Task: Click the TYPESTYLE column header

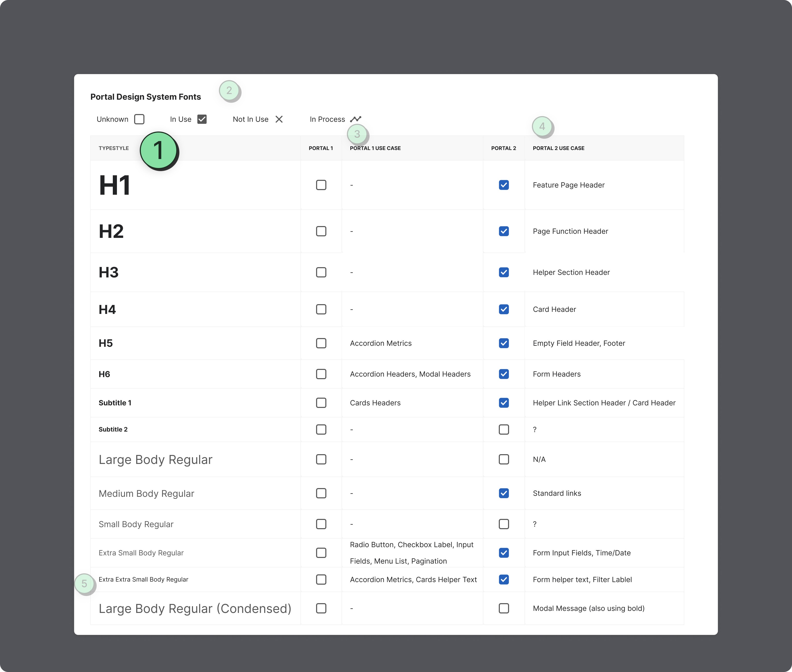Action: coord(114,148)
